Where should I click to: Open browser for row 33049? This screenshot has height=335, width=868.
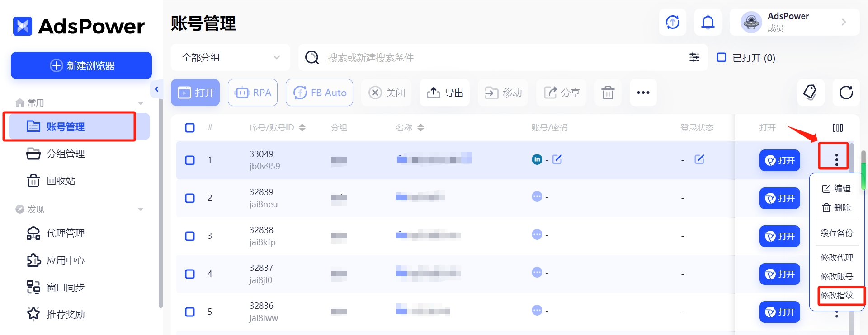[780, 160]
